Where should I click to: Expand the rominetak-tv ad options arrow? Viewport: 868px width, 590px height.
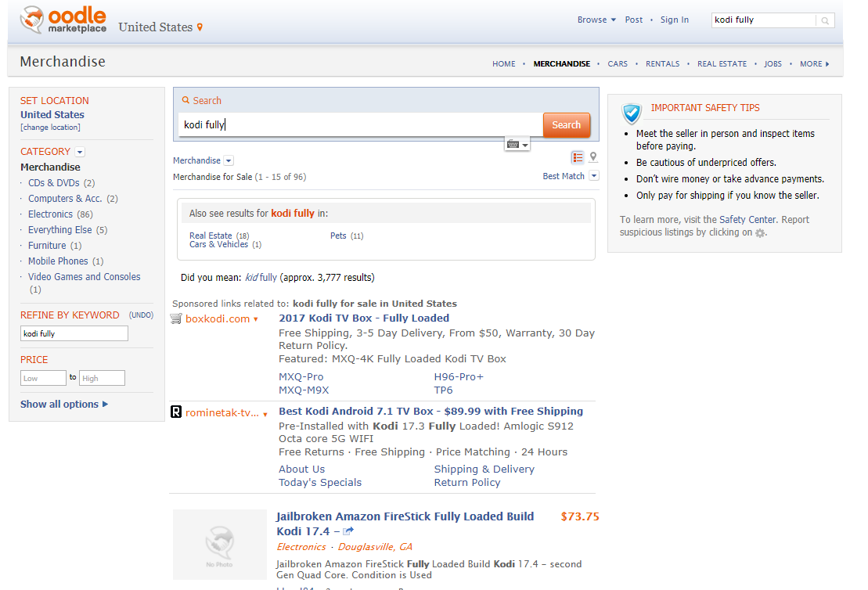(x=265, y=414)
